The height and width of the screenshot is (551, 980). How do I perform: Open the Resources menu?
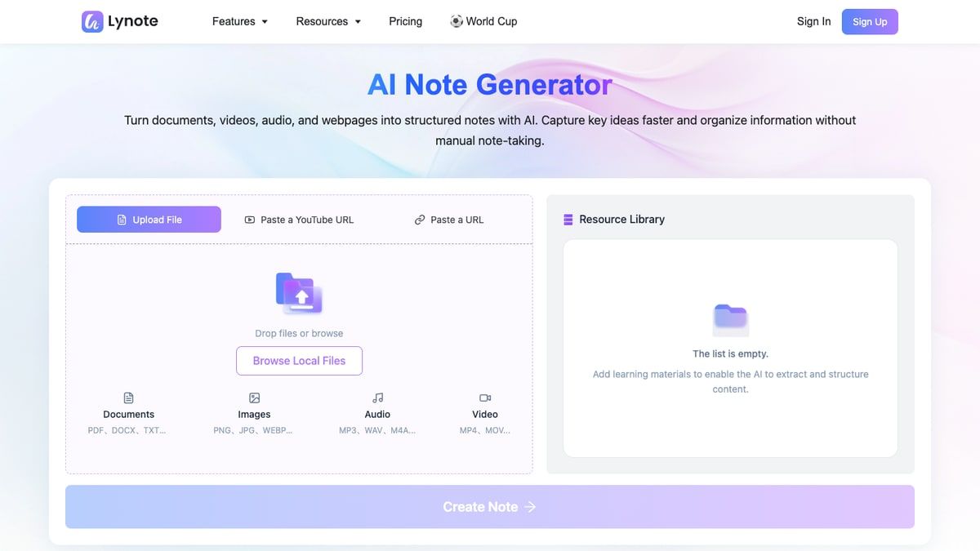tap(328, 21)
